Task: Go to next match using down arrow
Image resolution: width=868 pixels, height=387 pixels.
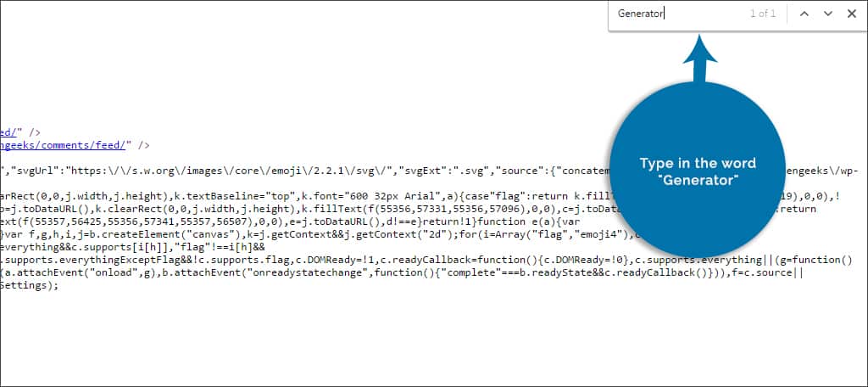Action: (x=828, y=14)
